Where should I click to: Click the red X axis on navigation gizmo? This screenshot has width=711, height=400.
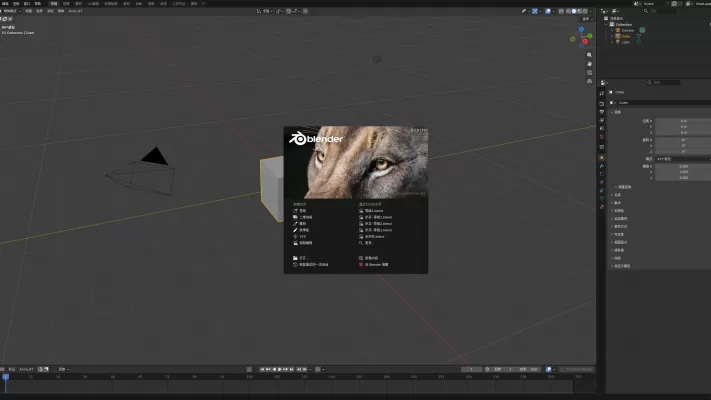pyautogui.click(x=585, y=41)
